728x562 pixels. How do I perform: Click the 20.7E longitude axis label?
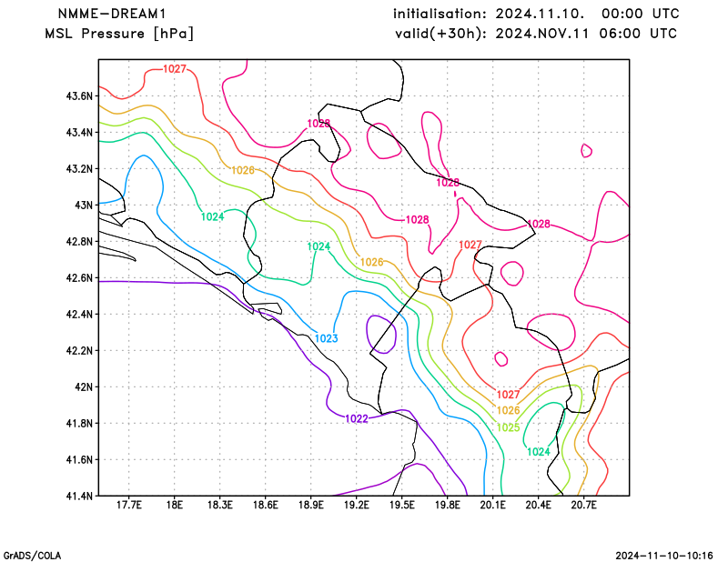583,505
